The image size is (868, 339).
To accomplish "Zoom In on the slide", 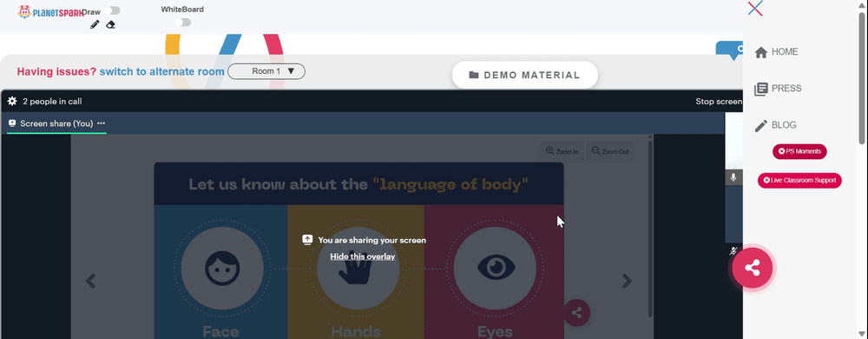I will [x=562, y=151].
